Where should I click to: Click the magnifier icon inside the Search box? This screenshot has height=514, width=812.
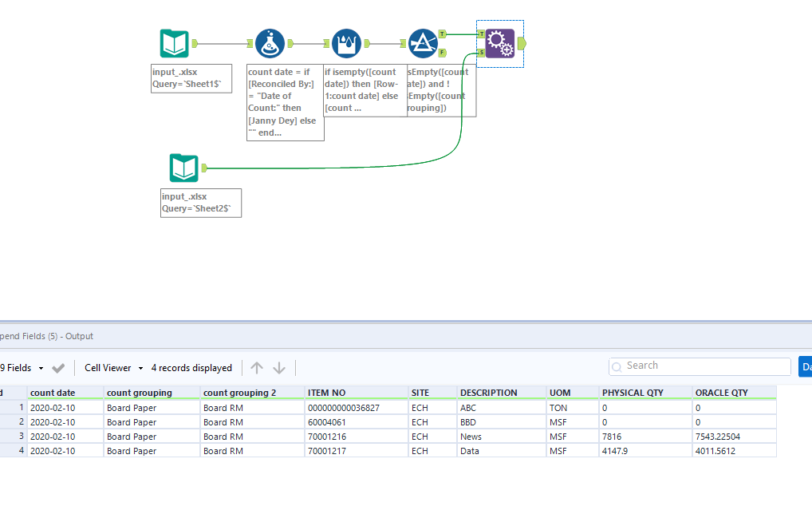pyautogui.click(x=617, y=366)
